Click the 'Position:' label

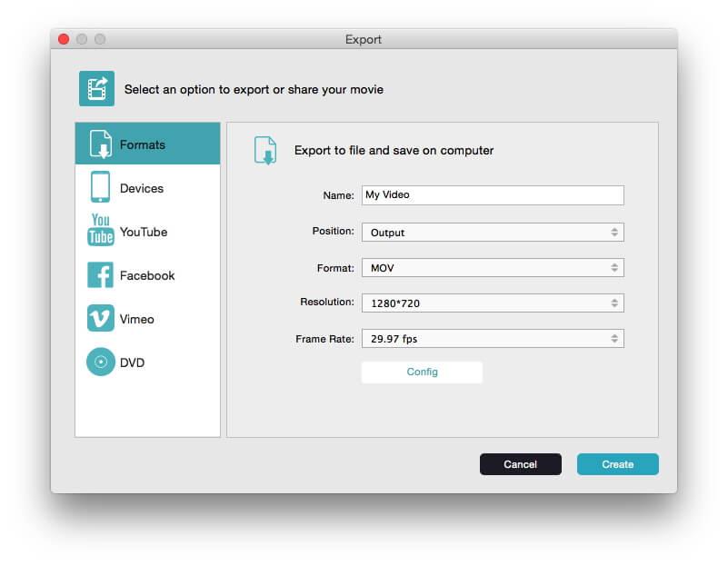click(x=333, y=231)
